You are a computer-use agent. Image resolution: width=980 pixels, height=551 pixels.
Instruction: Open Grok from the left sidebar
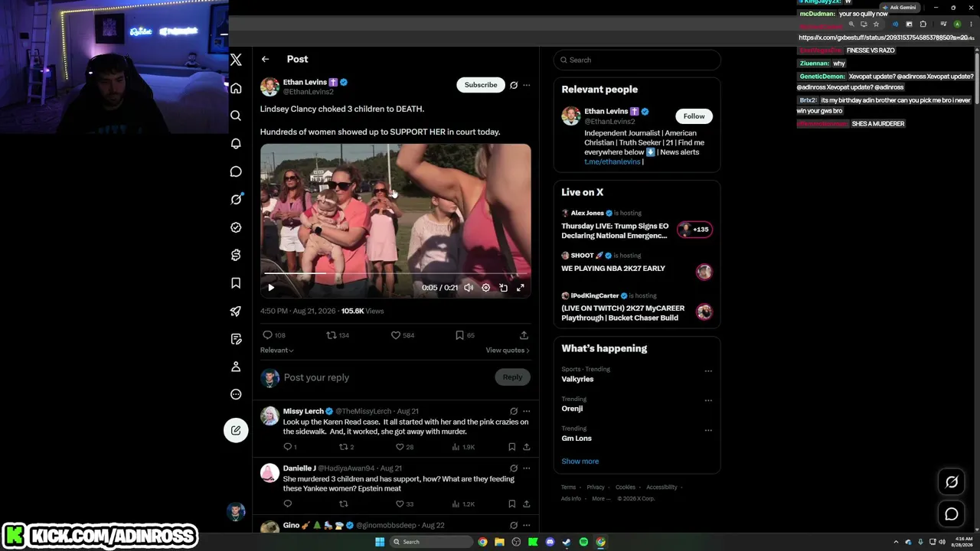(236, 200)
